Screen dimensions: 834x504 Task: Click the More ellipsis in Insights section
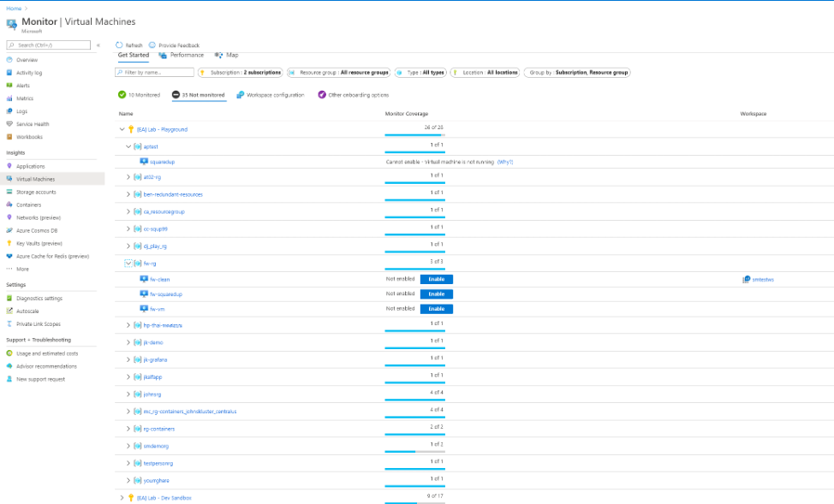pos(9,269)
